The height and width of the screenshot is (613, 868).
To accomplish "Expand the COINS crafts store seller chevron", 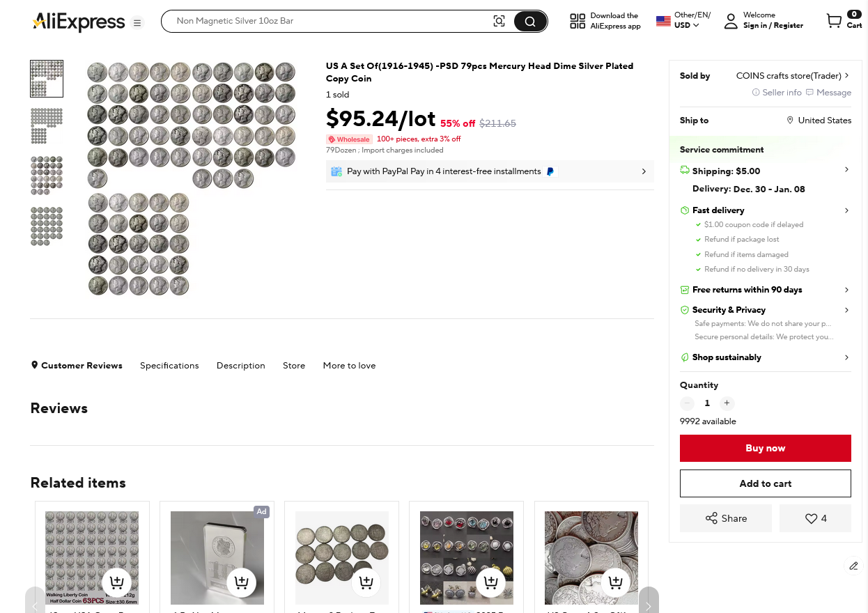I will coord(846,75).
